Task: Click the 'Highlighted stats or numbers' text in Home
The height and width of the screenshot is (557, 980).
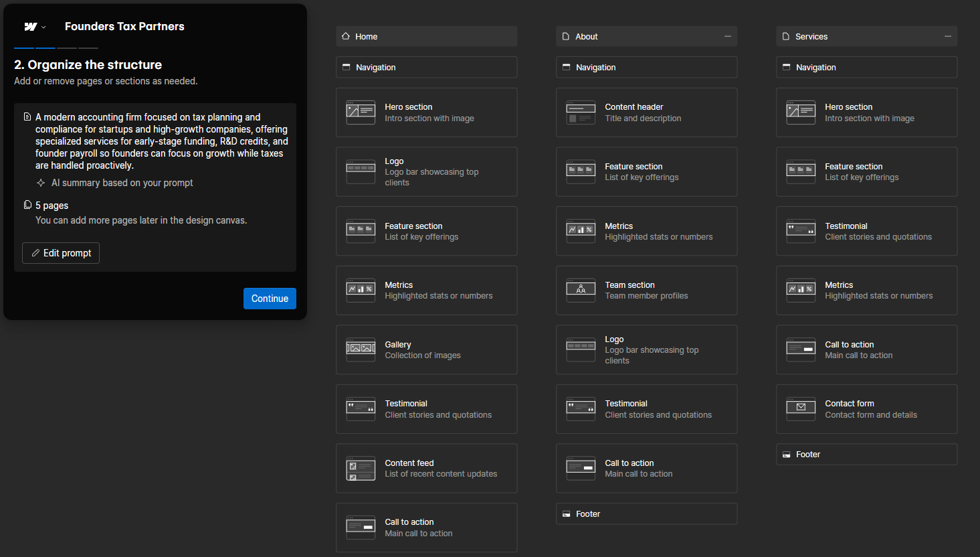Action: pos(439,296)
